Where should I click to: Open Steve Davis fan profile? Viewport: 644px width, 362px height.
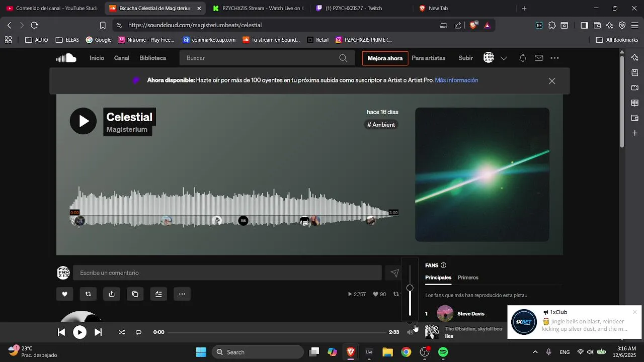(x=471, y=314)
